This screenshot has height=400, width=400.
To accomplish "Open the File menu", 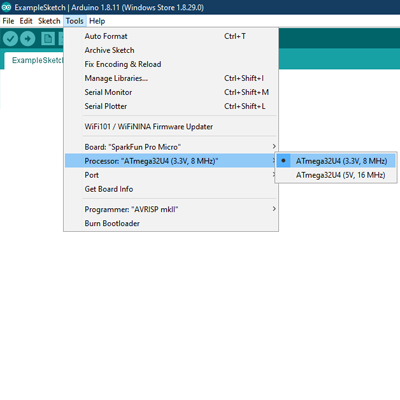I will tap(8, 21).
